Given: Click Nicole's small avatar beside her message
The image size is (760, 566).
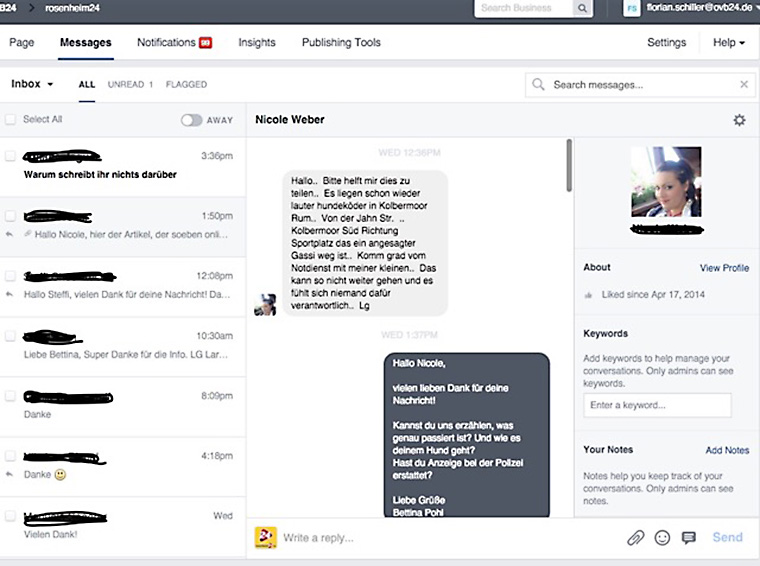Looking at the screenshot, I should pyautogui.click(x=265, y=305).
